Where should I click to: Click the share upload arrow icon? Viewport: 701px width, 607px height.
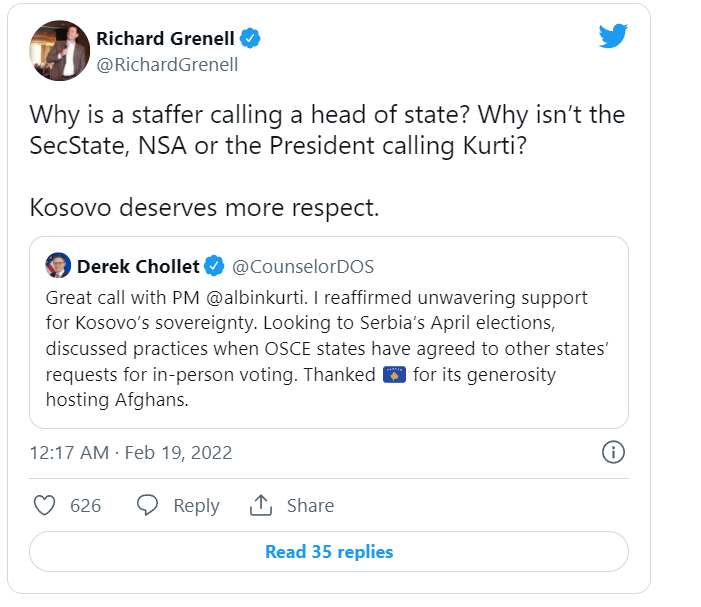click(x=261, y=505)
